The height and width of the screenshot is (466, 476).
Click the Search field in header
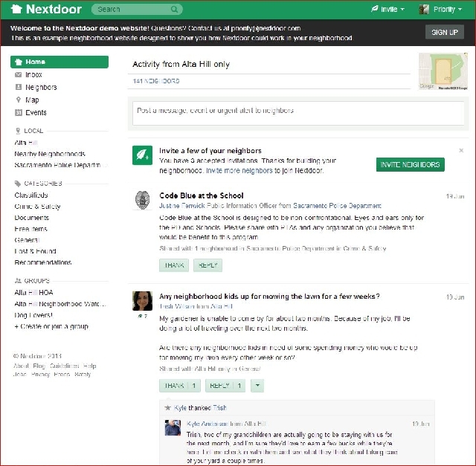[x=137, y=10]
